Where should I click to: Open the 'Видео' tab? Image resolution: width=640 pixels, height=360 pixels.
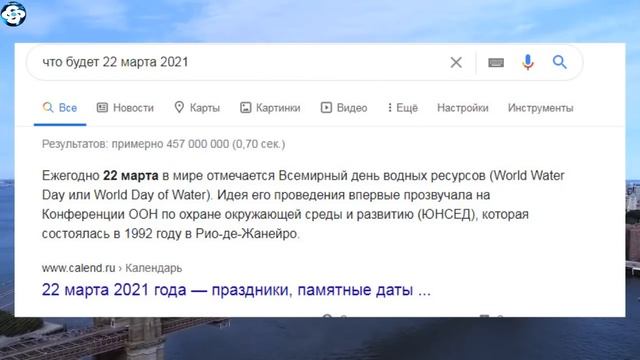pyautogui.click(x=344, y=108)
